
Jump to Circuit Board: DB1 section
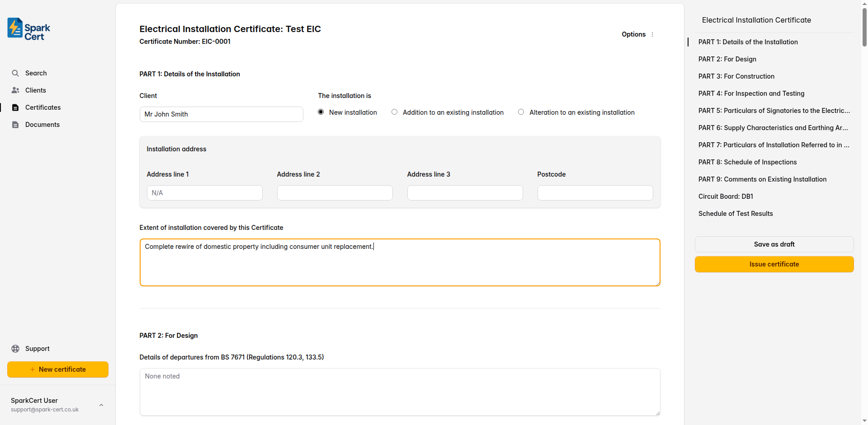click(x=725, y=196)
